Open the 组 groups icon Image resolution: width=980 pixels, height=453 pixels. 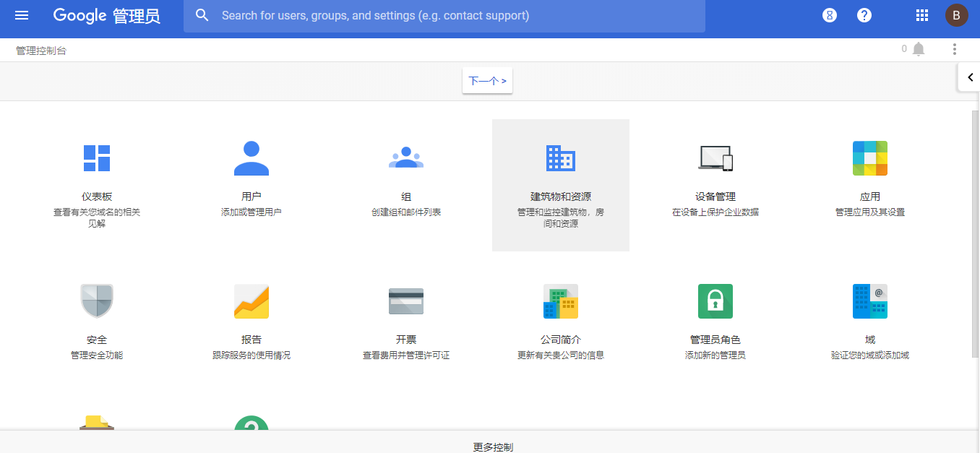point(406,158)
